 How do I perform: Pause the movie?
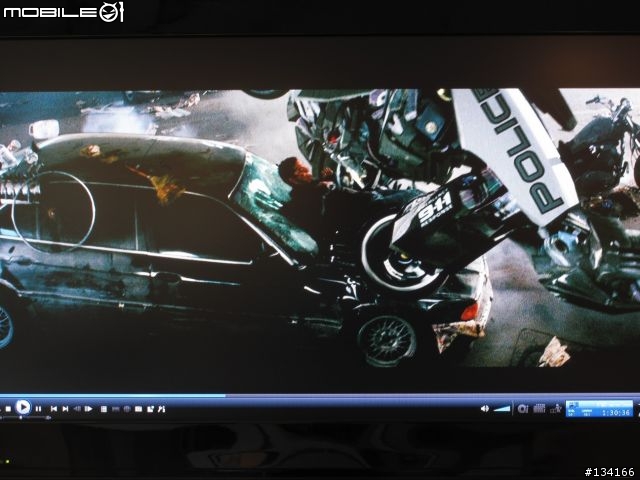click(38, 409)
